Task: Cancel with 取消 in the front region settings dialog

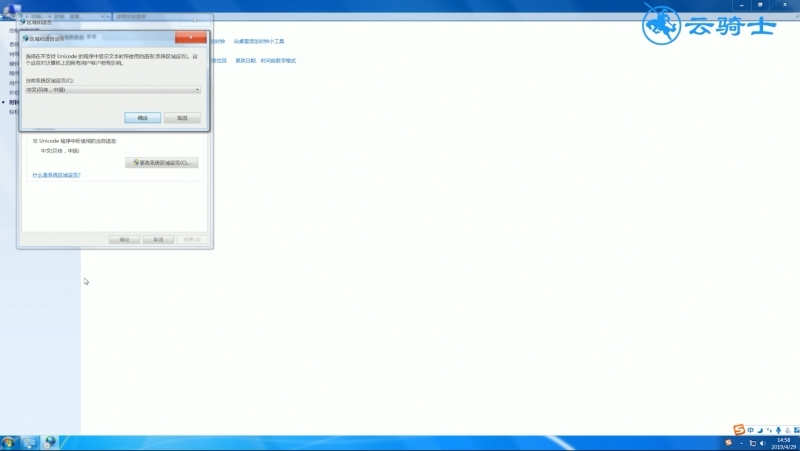Action: pyautogui.click(x=182, y=118)
